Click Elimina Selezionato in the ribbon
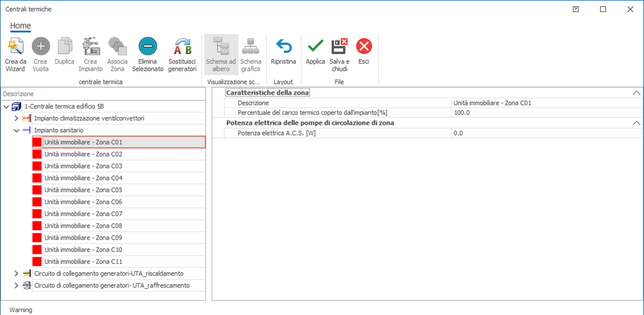 click(148, 47)
